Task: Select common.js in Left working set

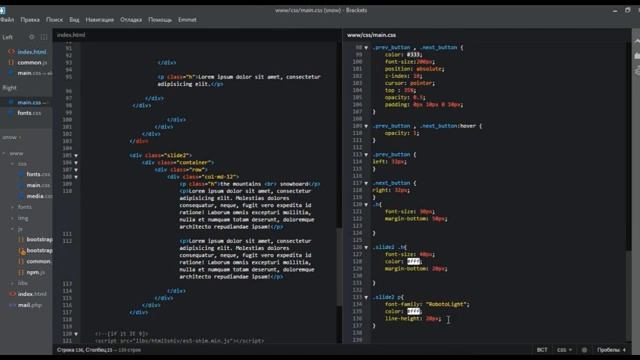Action: click(32, 62)
